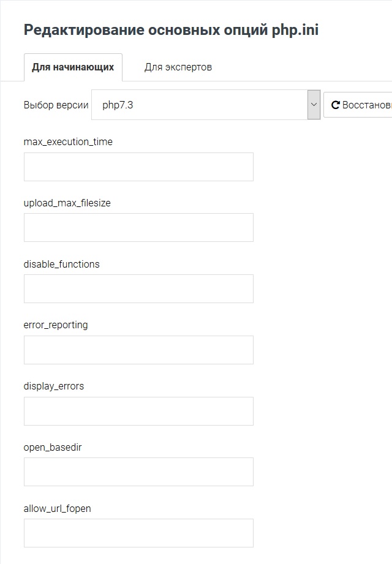Click the dropdown arrow next to php7.3
This screenshot has height=564, width=392.
click(314, 104)
